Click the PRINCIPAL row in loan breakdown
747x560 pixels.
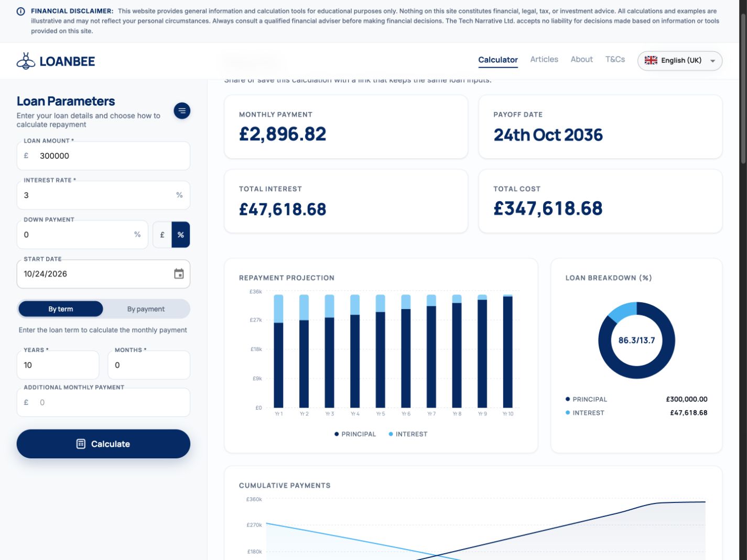[x=636, y=399]
